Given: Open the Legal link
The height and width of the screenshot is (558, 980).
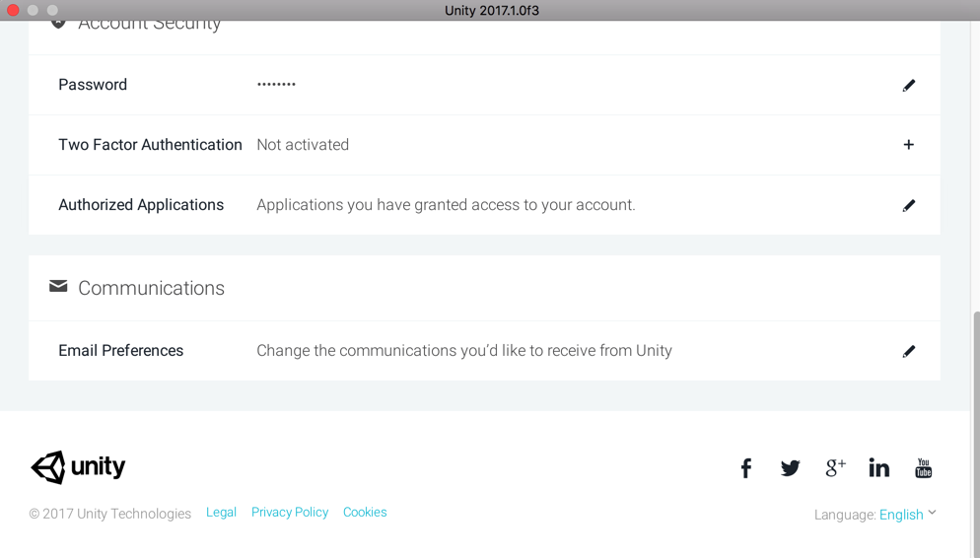Looking at the screenshot, I should [x=221, y=513].
